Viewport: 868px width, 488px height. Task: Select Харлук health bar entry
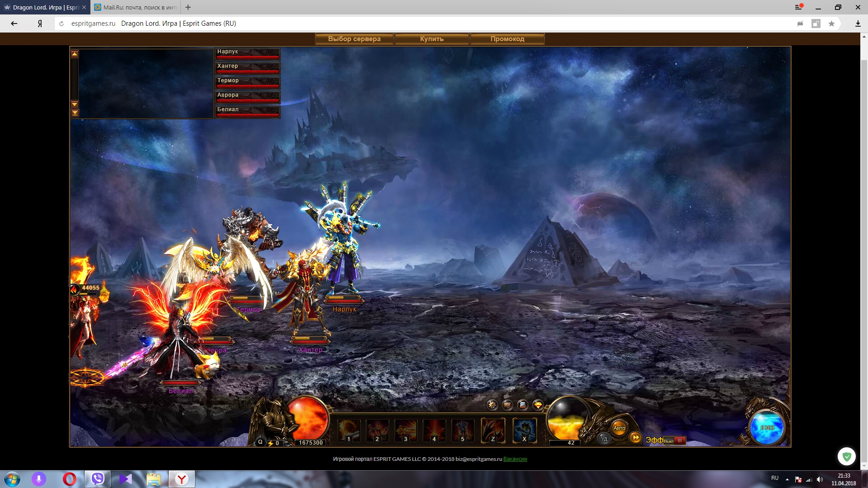click(247, 54)
